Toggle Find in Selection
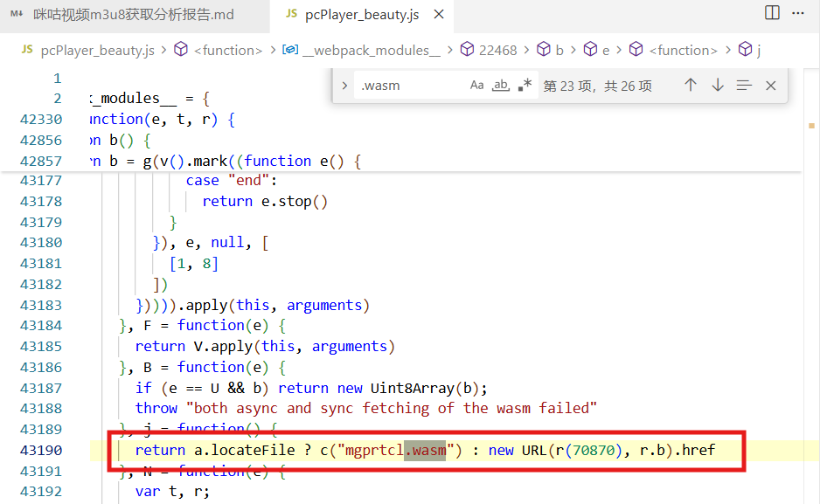This screenshot has width=820, height=504. coord(744,85)
